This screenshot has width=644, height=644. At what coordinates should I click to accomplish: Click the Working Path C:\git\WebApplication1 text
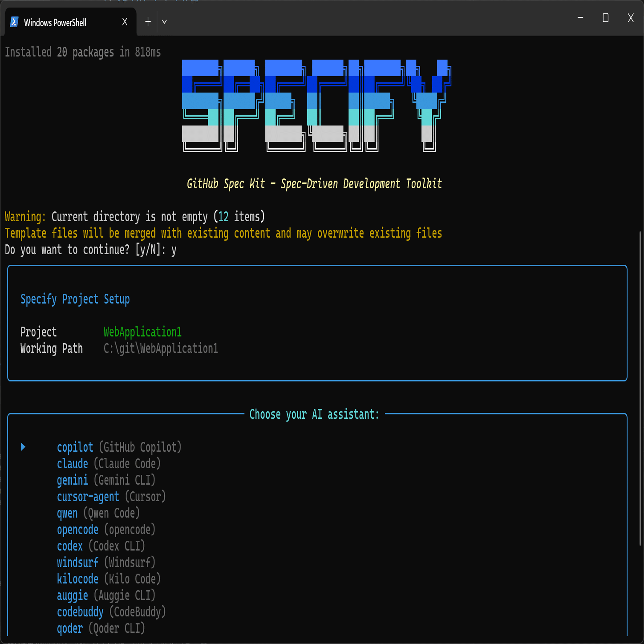click(160, 348)
